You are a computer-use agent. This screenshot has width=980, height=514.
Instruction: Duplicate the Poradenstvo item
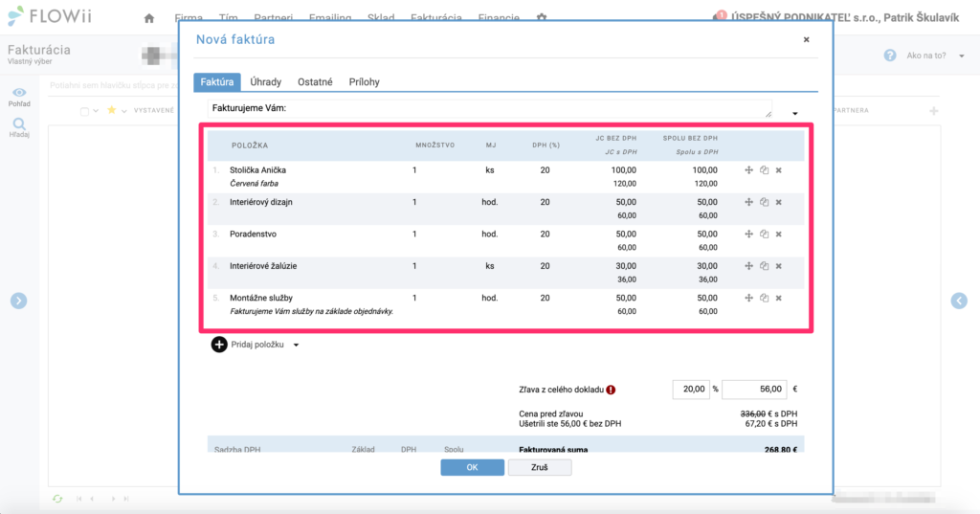764,234
